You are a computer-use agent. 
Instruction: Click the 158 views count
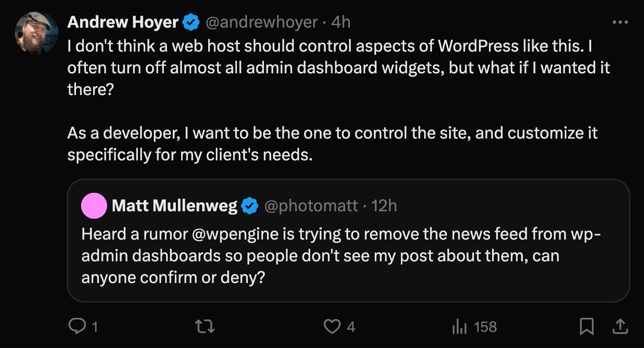pyautogui.click(x=485, y=327)
